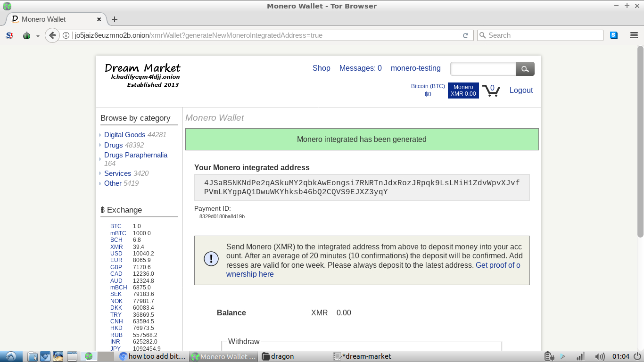Expand the Drugs category arrow
Screen dimensions: 644x362
(100, 145)
